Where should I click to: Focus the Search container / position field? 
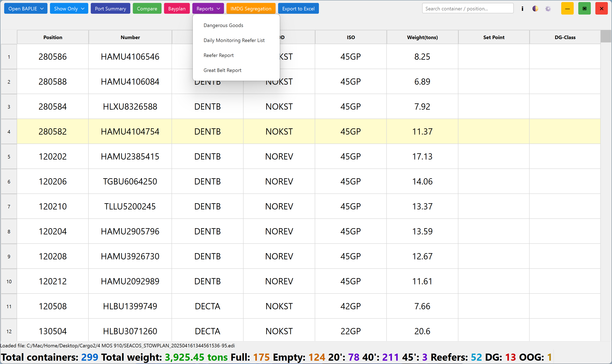(x=468, y=9)
